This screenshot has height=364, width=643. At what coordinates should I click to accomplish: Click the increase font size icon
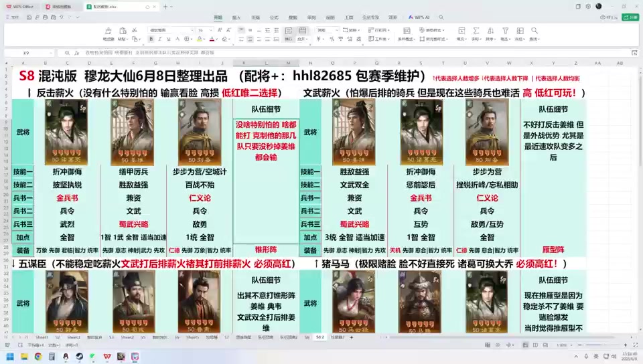point(220,30)
